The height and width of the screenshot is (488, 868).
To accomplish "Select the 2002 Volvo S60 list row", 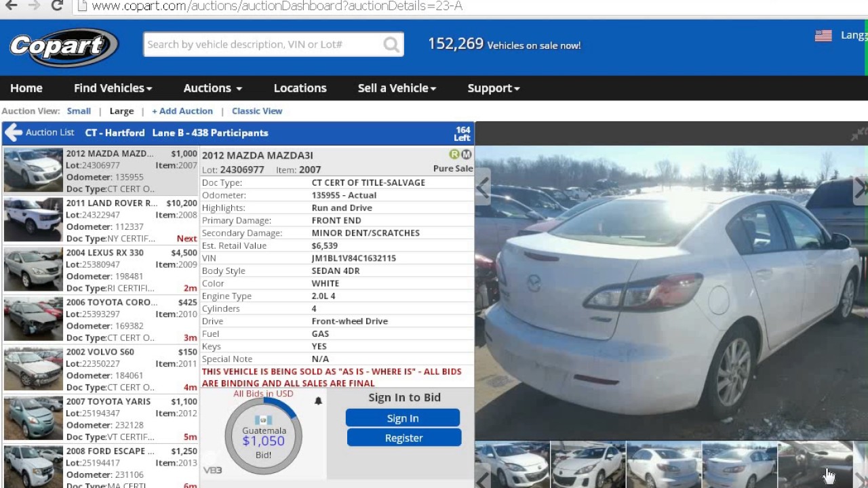I will pos(101,369).
